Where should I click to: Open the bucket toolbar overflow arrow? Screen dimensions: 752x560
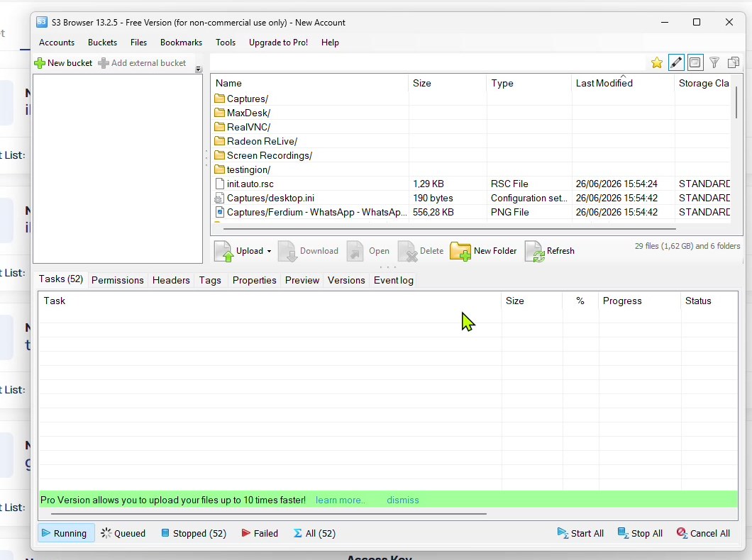tap(199, 69)
